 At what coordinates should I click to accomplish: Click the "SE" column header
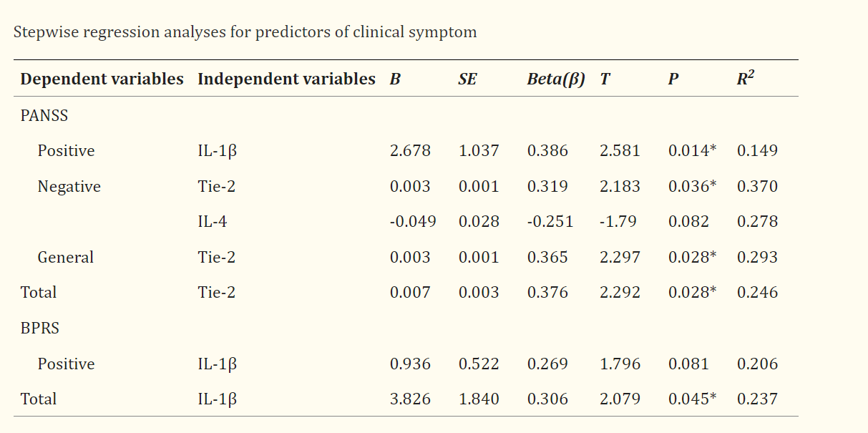467,79
